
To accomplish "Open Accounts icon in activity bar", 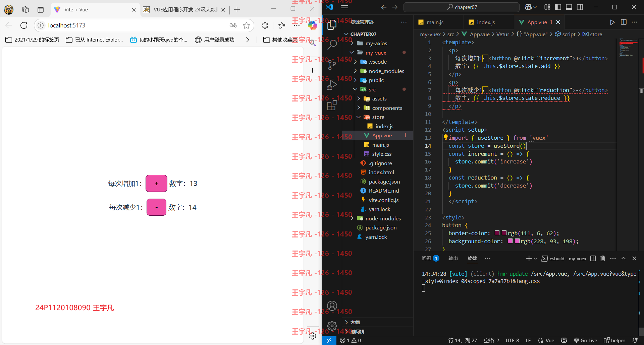I will click(x=332, y=306).
